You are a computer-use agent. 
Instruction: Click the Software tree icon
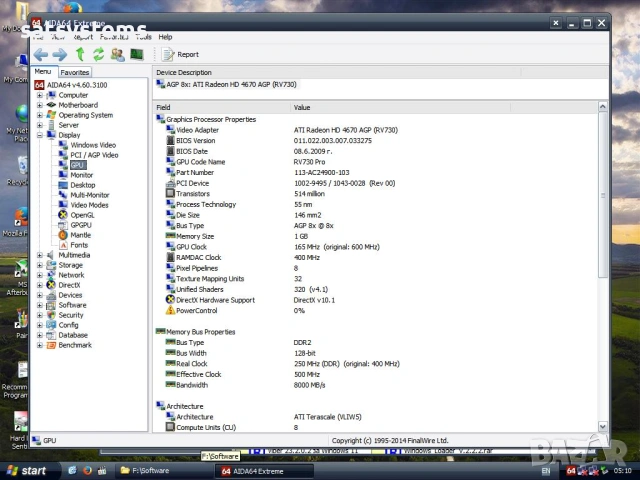click(x=51, y=305)
